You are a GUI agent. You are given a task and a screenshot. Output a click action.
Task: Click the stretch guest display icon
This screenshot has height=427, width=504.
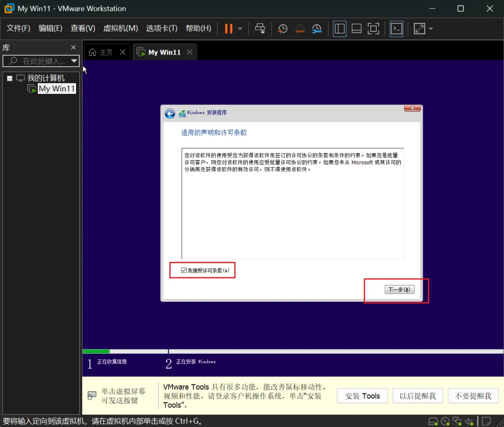420,28
